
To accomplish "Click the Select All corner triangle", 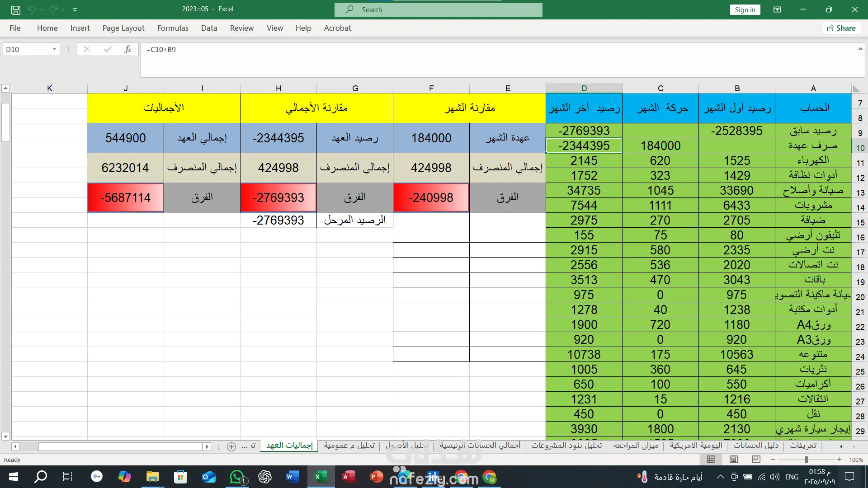I will tap(856, 89).
